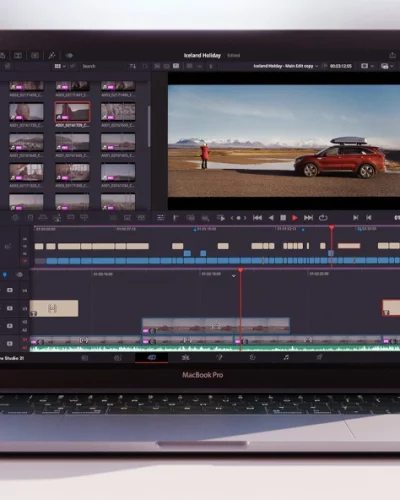Screen dimensions: 400x500
Task: Toggle visibility of video track V1
Action: (10, 343)
